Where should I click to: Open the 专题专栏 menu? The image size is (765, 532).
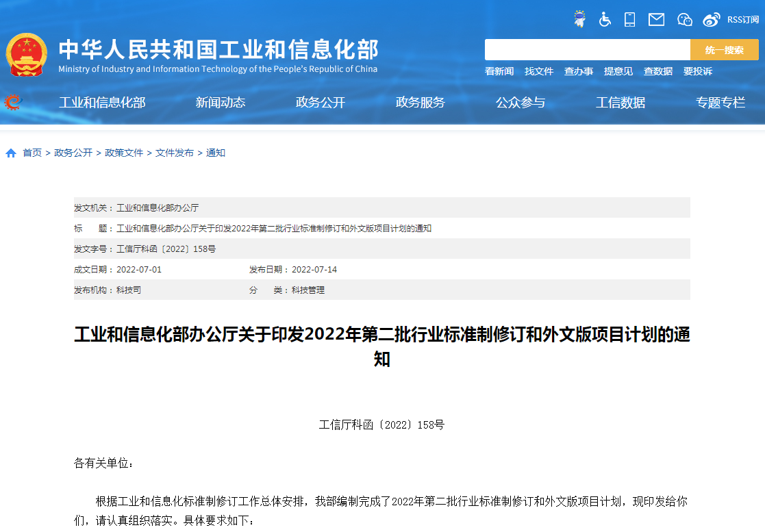(720, 103)
